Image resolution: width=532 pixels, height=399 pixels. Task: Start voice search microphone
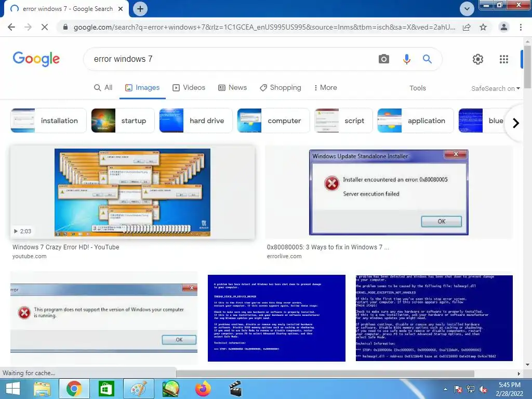click(406, 59)
